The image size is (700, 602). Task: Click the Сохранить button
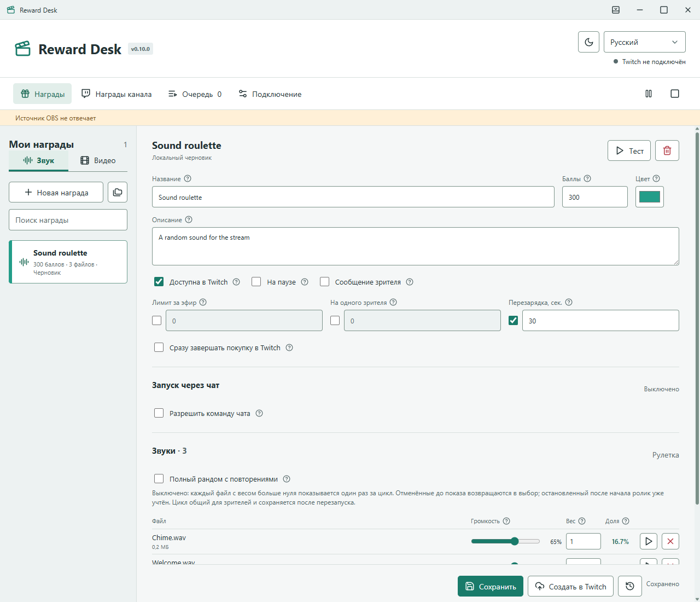pos(491,586)
